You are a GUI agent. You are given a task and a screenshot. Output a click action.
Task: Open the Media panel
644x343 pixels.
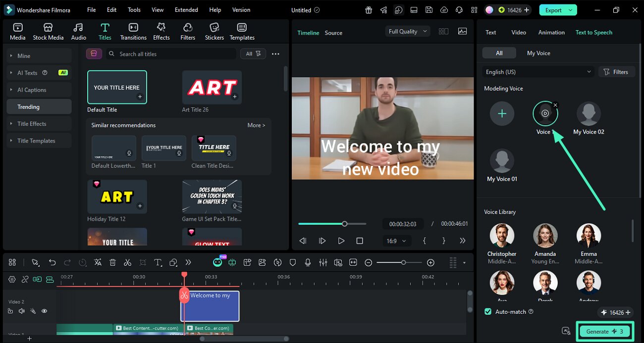tap(18, 32)
